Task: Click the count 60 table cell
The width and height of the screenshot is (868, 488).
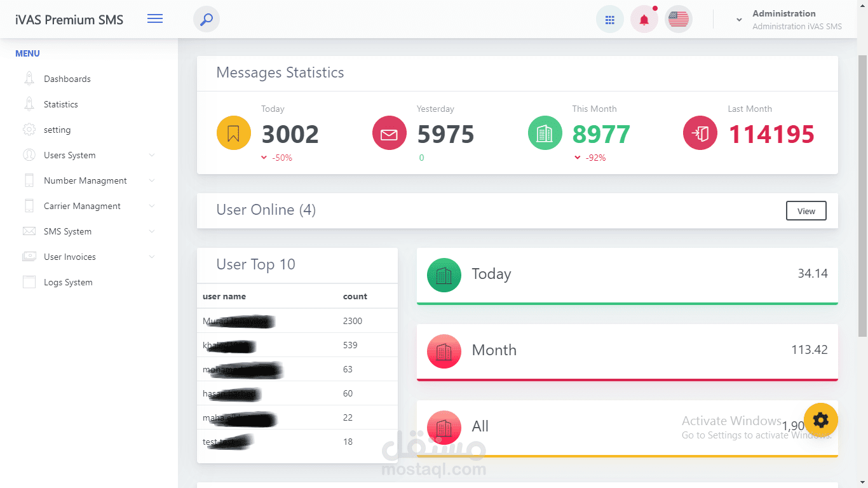Action: tap(348, 393)
